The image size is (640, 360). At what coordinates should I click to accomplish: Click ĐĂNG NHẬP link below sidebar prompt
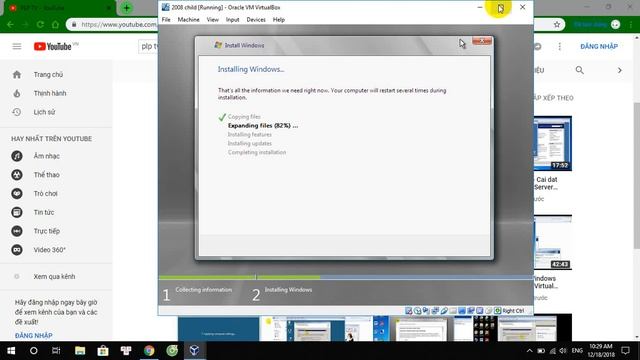(x=33, y=335)
